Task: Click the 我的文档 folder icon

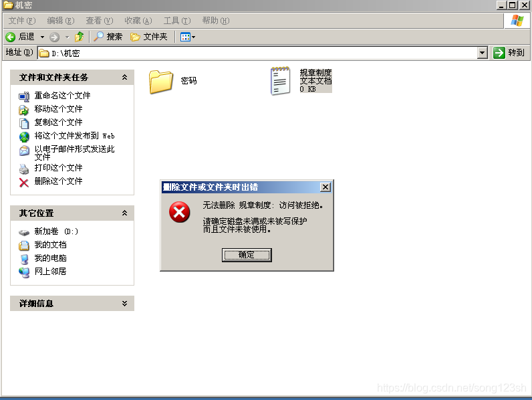Action: pyautogui.click(x=24, y=245)
